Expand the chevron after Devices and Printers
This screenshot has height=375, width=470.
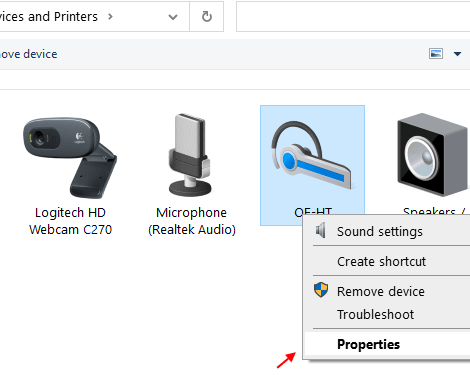point(110,16)
